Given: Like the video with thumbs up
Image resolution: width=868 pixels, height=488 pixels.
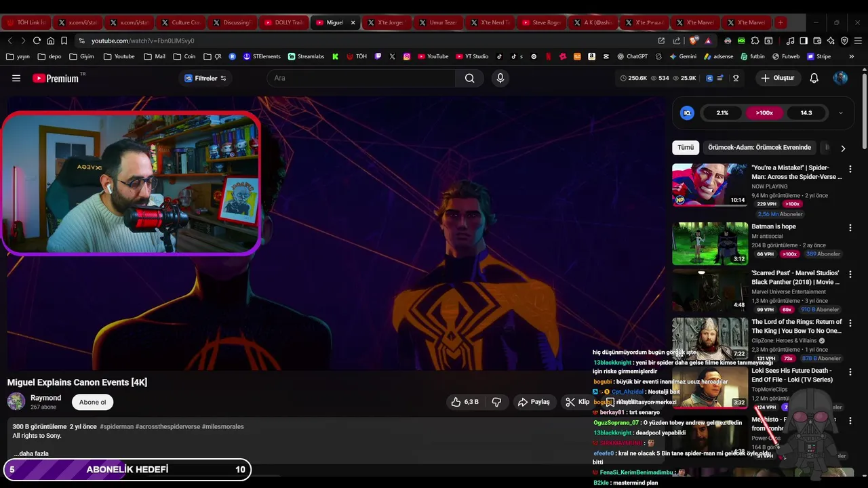Looking at the screenshot, I should coord(465,402).
